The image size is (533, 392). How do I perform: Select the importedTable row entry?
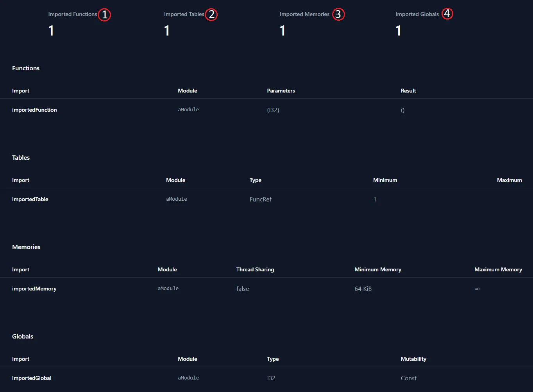(x=30, y=199)
